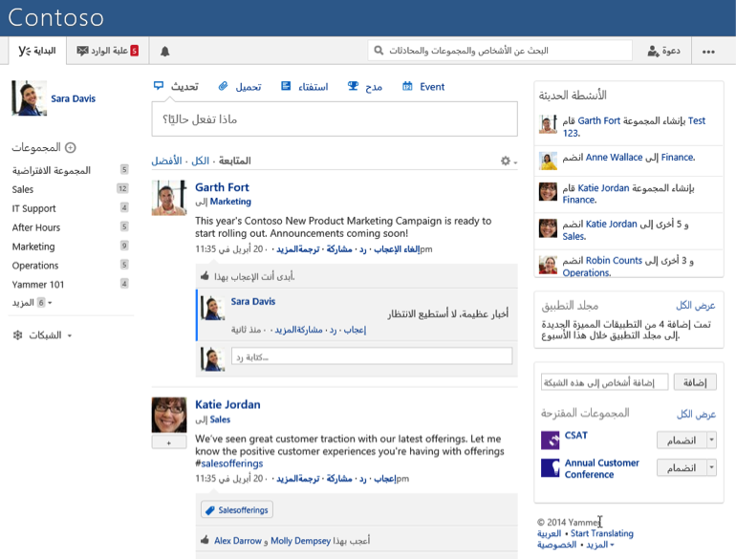Focus the reply field under Sara Davis comment

tap(371, 355)
